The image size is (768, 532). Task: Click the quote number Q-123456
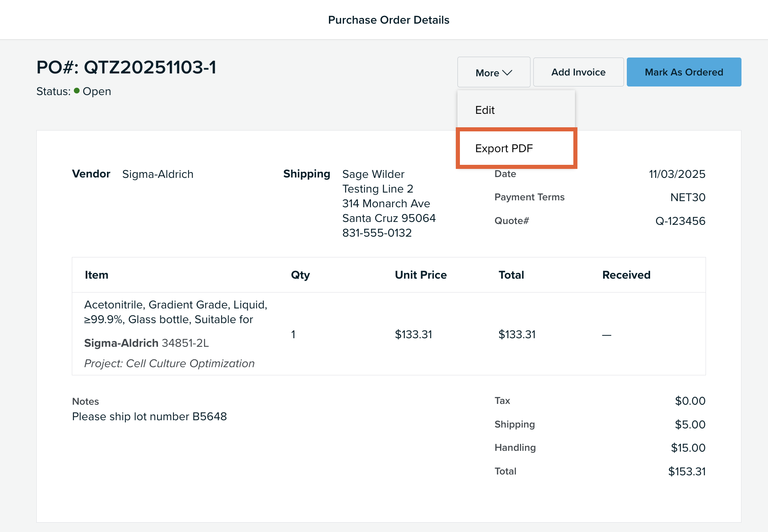tap(680, 221)
